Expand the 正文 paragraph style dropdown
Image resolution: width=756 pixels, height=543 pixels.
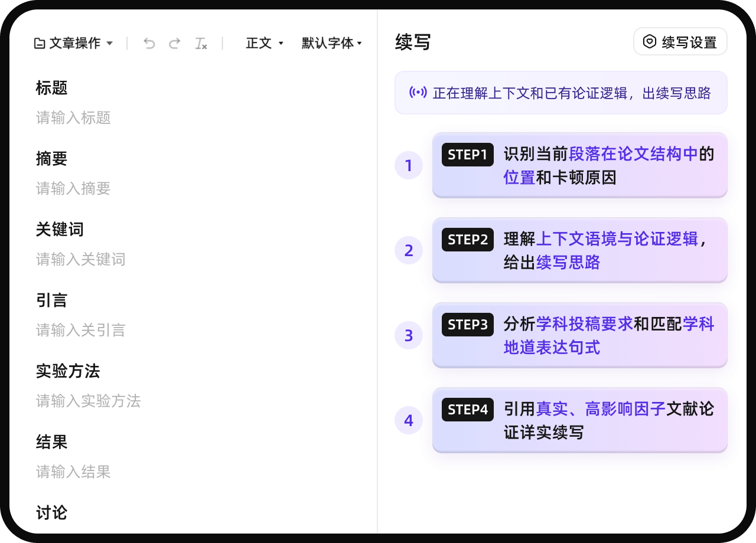[265, 43]
